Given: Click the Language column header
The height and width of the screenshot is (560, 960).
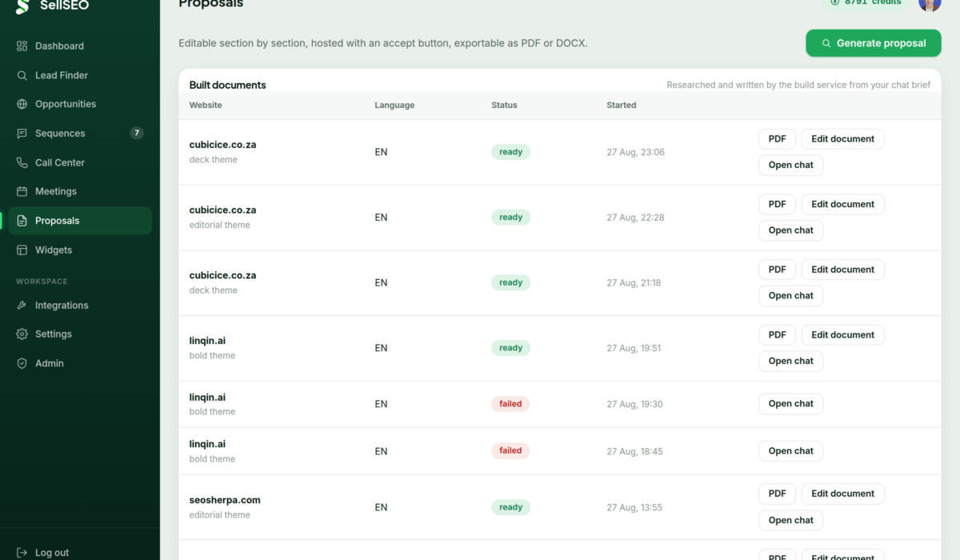Looking at the screenshot, I should 394,105.
